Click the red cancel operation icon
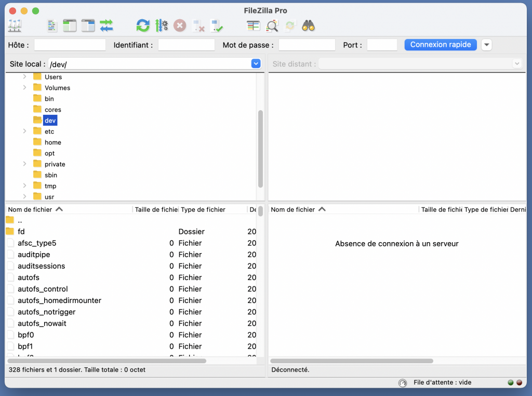The width and height of the screenshot is (532, 396). [180, 25]
